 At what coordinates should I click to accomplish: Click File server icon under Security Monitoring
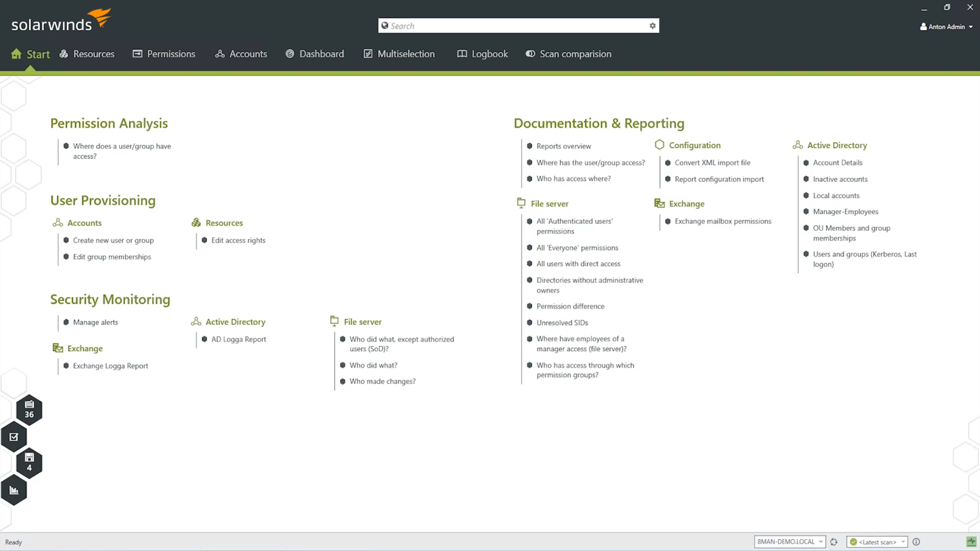334,321
